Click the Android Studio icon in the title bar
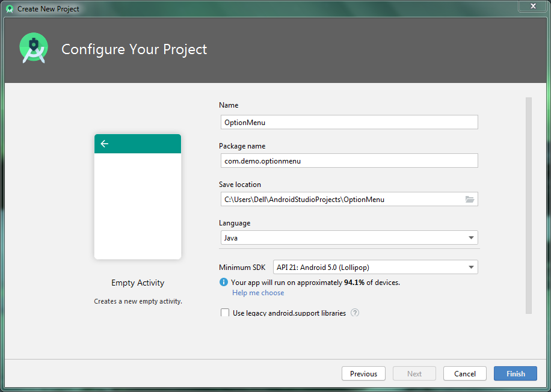The image size is (551, 392). [8, 8]
